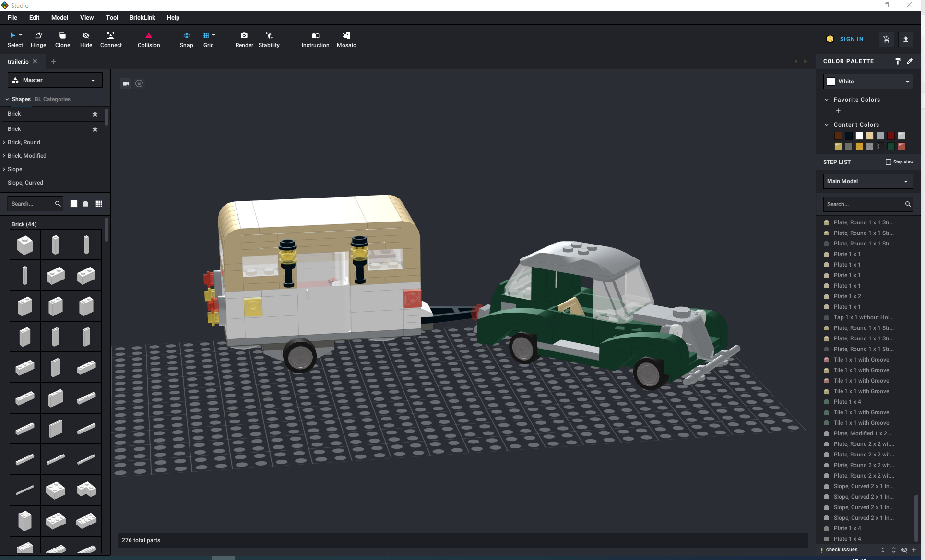Open the BrickLink menu
This screenshot has width=925, height=560.
(x=142, y=17)
